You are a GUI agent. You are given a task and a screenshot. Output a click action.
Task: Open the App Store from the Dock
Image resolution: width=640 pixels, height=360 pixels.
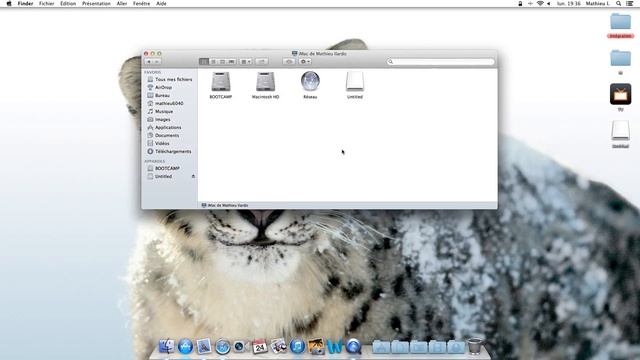(x=185, y=346)
